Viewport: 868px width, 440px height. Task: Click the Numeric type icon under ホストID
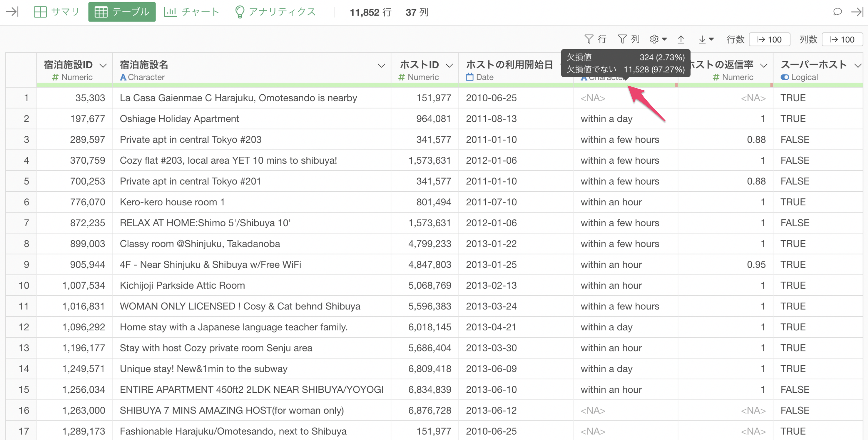401,77
